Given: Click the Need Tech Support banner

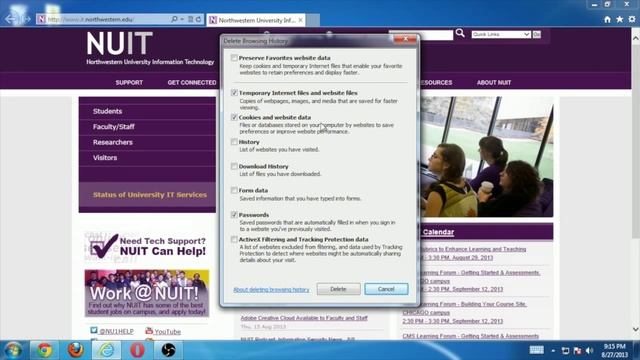Looking at the screenshot, I should (x=147, y=246).
